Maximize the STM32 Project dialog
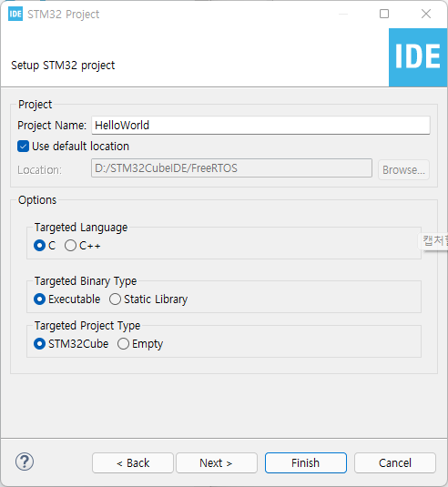 pyautogui.click(x=384, y=14)
